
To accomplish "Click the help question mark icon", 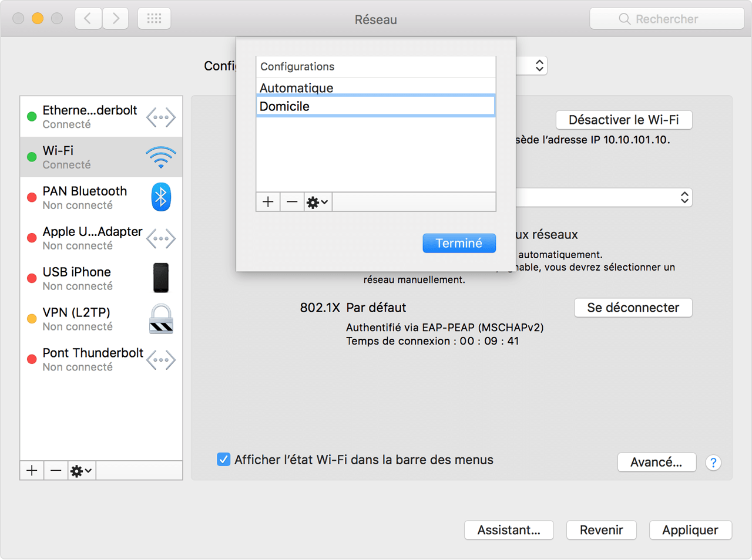I will pos(713,463).
